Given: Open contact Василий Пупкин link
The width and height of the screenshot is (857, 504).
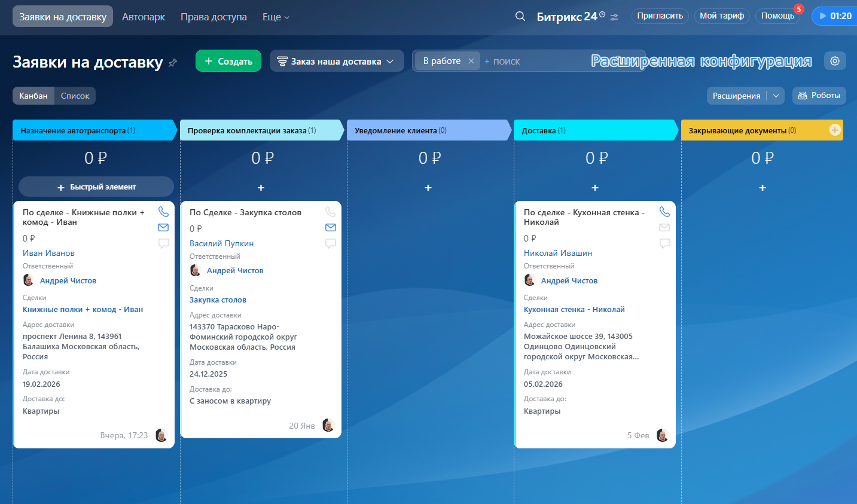Looking at the screenshot, I should 221,243.
